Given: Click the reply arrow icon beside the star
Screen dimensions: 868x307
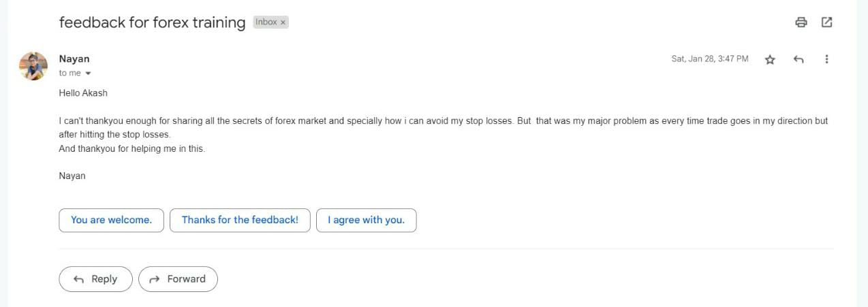Looking at the screenshot, I should click(x=799, y=60).
